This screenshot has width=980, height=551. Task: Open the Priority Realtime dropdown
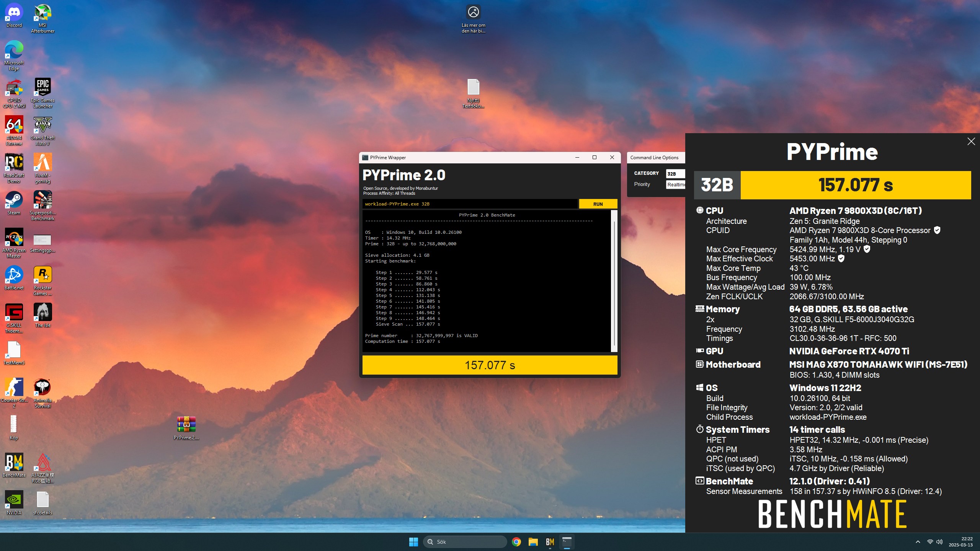(x=675, y=184)
